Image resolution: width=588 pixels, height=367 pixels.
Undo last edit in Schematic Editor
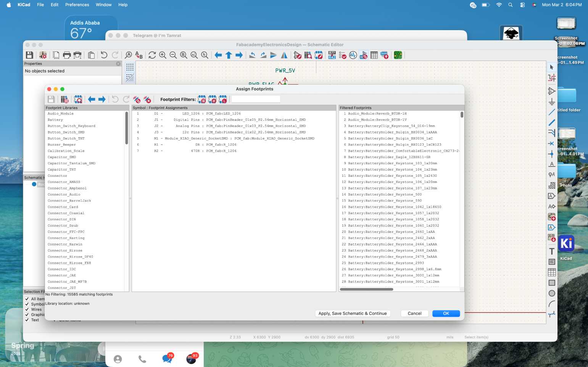click(x=104, y=55)
